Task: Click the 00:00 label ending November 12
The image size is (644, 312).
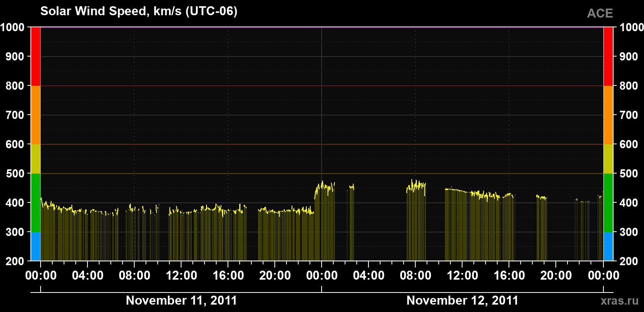Action: point(604,276)
